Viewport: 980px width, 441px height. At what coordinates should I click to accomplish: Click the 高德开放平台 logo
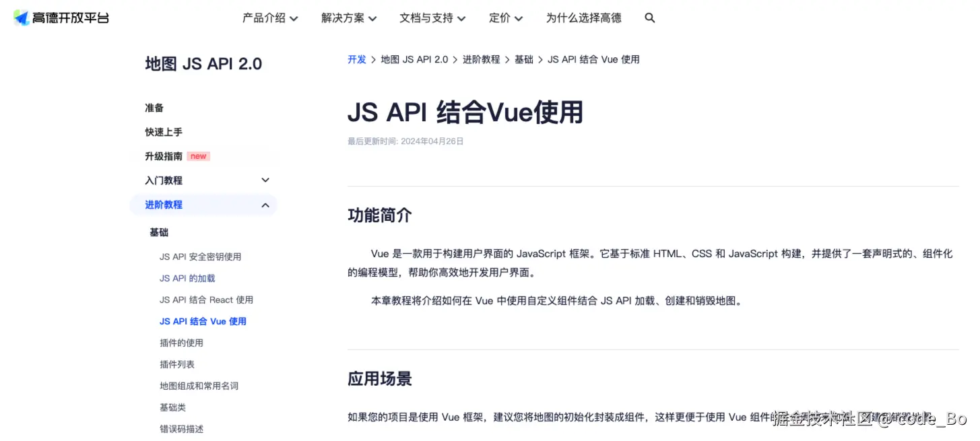[61, 18]
